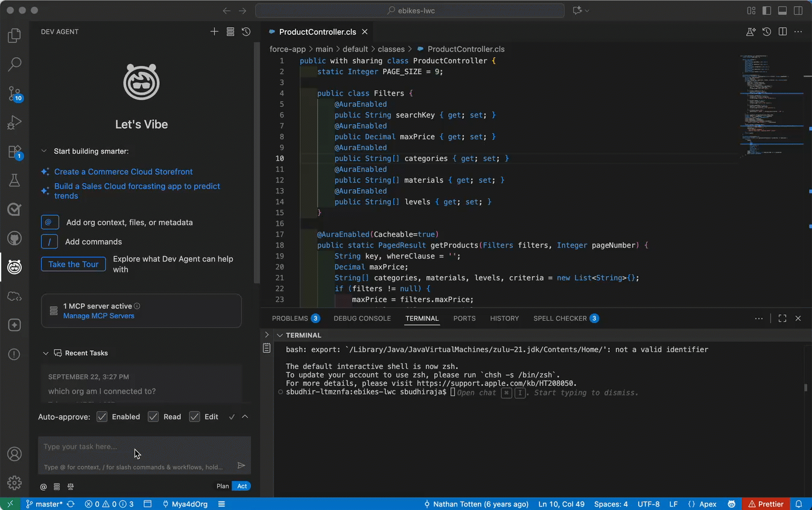Viewport: 812px width, 510px height.
Task: Open the Manage MCP Servers link
Action: click(99, 316)
